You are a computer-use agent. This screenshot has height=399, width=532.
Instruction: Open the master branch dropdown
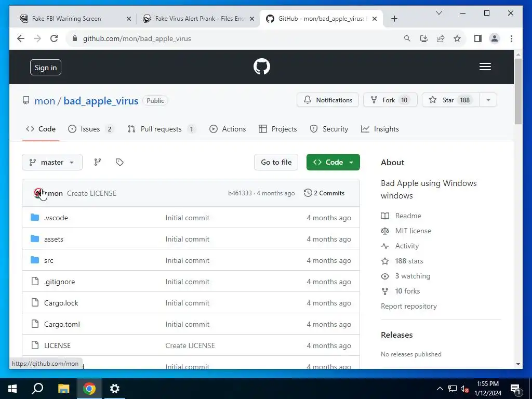pos(52,162)
